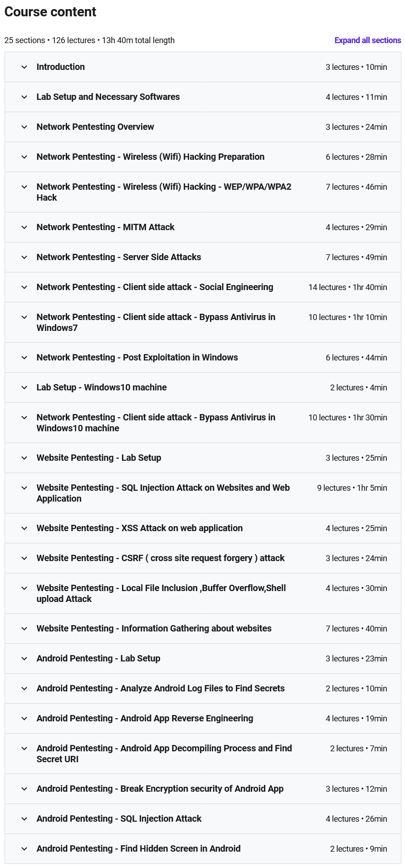This screenshot has height=868, width=405.
Task: Click Android Pentesting - SQL Injection Attack title
Action: pos(119,819)
